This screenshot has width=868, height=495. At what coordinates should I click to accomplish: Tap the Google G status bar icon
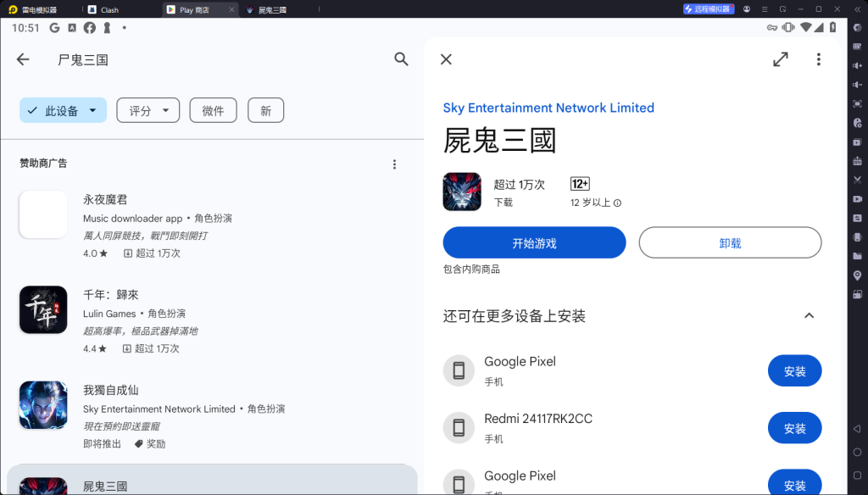coord(54,28)
